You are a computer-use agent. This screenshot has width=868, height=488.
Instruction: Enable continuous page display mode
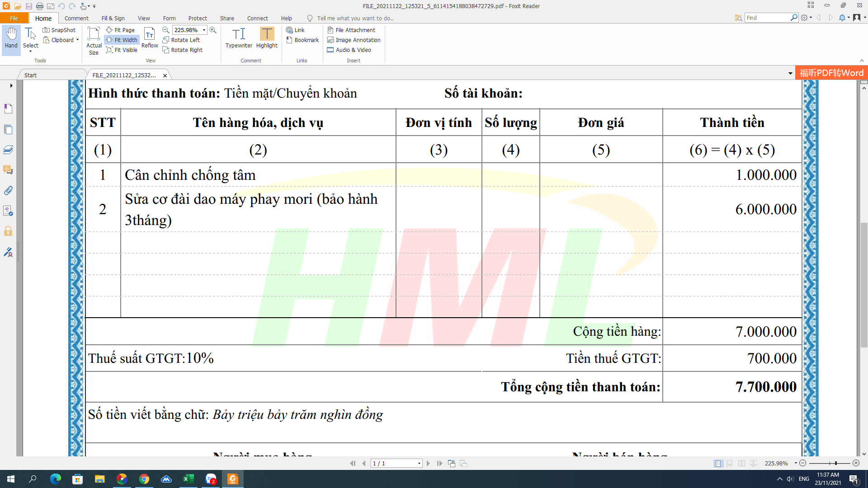point(729,463)
